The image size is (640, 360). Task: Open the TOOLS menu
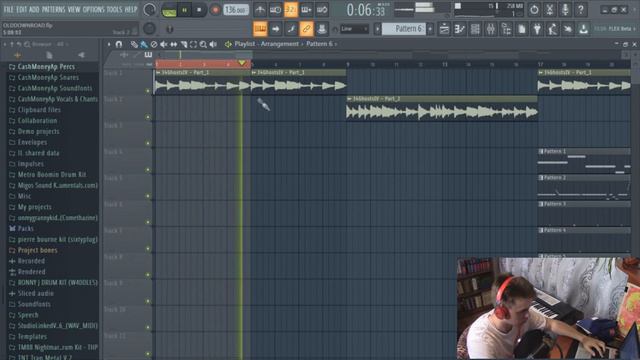click(115, 9)
